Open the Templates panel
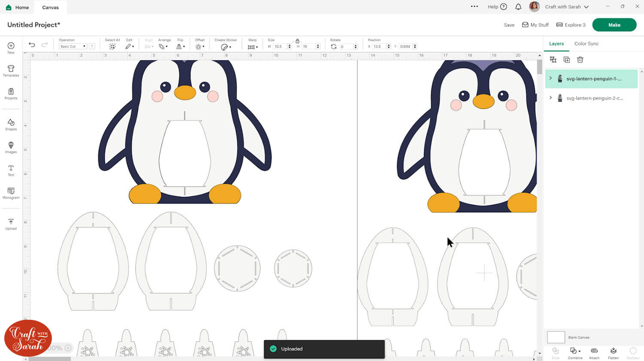The width and height of the screenshot is (644, 361). (x=11, y=71)
